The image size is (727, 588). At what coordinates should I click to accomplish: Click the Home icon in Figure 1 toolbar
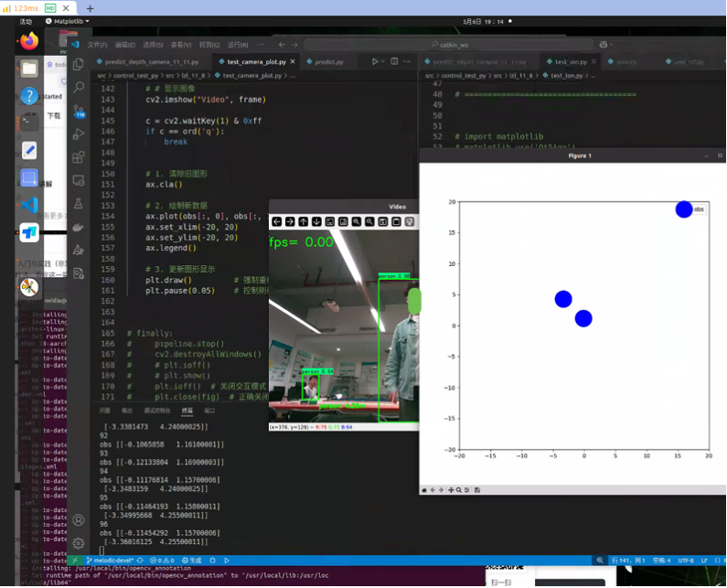[x=424, y=490]
